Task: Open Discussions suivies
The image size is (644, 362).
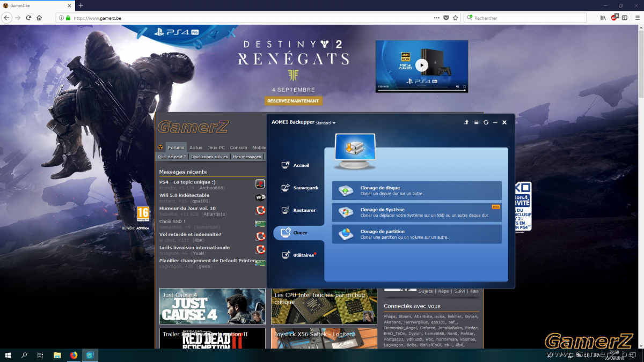Action: [x=209, y=157]
